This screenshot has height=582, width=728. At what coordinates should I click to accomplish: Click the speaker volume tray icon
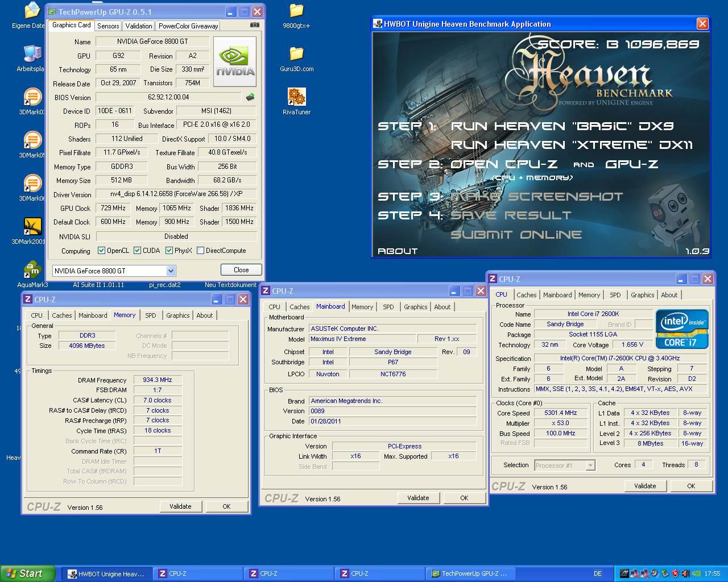coord(687,573)
